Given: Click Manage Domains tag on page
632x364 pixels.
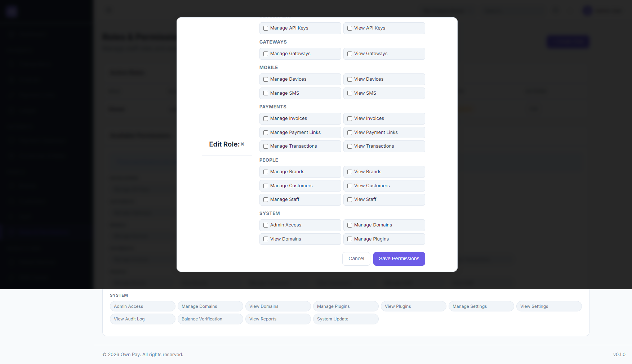Looking at the screenshot, I should click(210, 306).
